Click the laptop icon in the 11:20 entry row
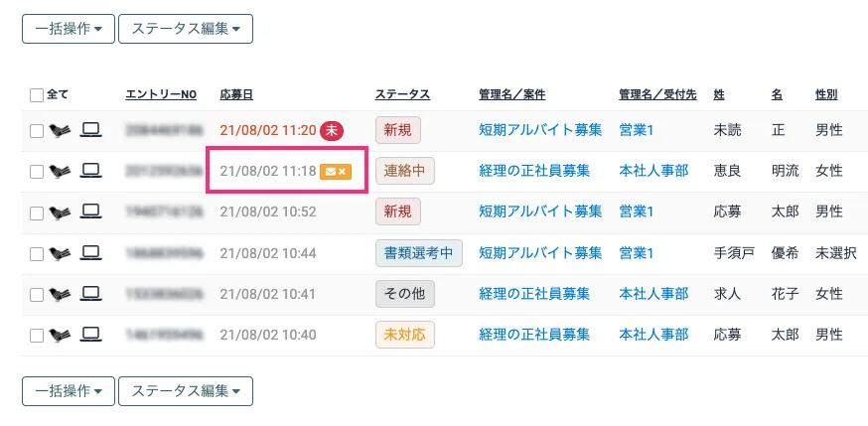The width and height of the screenshot is (868, 426). pos(91,129)
